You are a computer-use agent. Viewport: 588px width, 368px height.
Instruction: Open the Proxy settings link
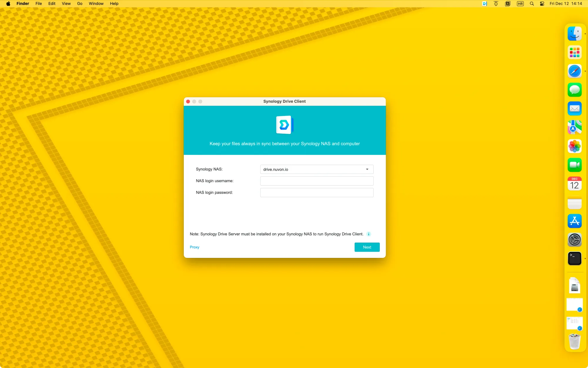194,247
